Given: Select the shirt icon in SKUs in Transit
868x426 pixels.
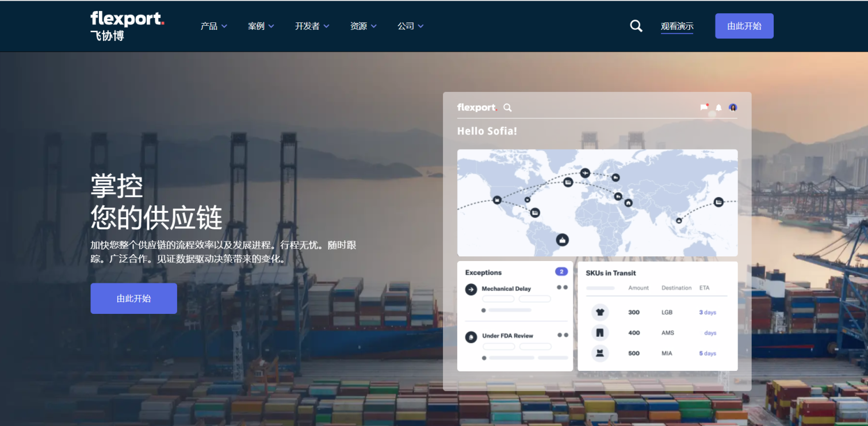Looking at the screenshot, I should pyautogui.click(x=599, y=312).
